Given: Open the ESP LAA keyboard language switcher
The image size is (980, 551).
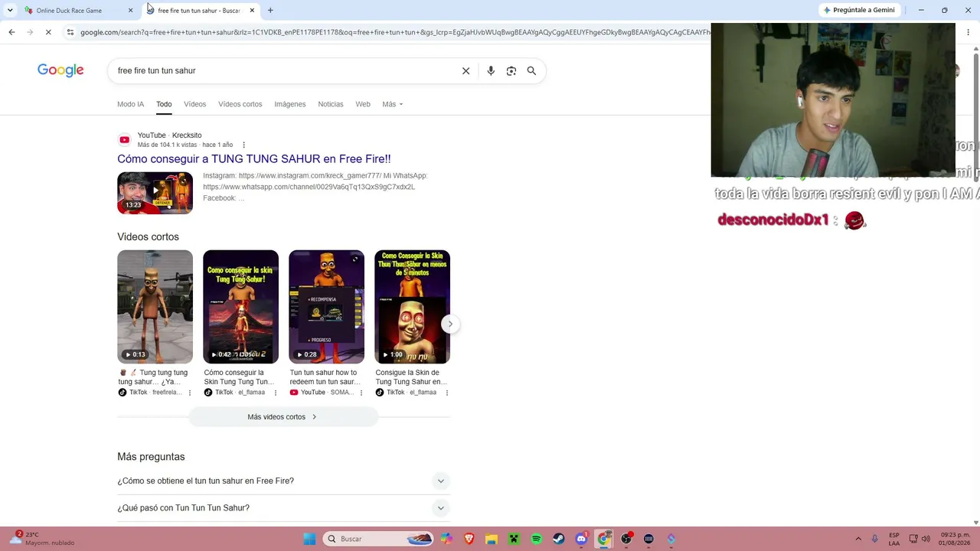Looking at the screenshot, I should pyautogui.click(x=894, y=539).
